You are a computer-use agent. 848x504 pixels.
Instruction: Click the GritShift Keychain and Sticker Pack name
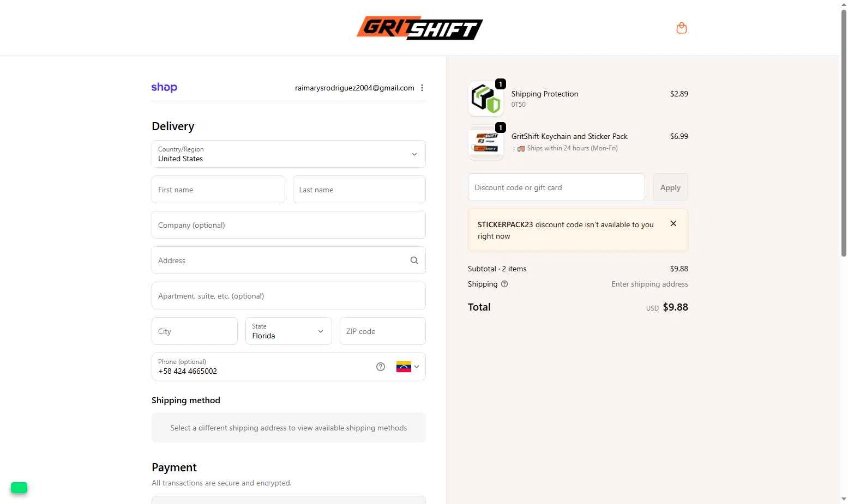(x=569, y=136)
